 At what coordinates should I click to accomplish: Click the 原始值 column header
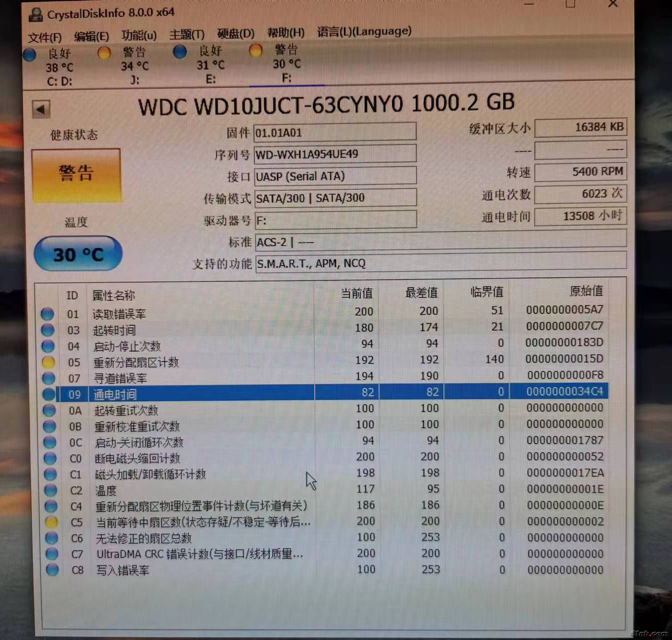tap(586, 291)
